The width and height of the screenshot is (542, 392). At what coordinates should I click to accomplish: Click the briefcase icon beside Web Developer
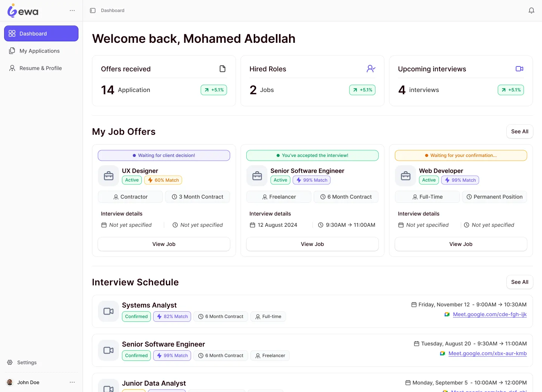click(x=405, y=176)
